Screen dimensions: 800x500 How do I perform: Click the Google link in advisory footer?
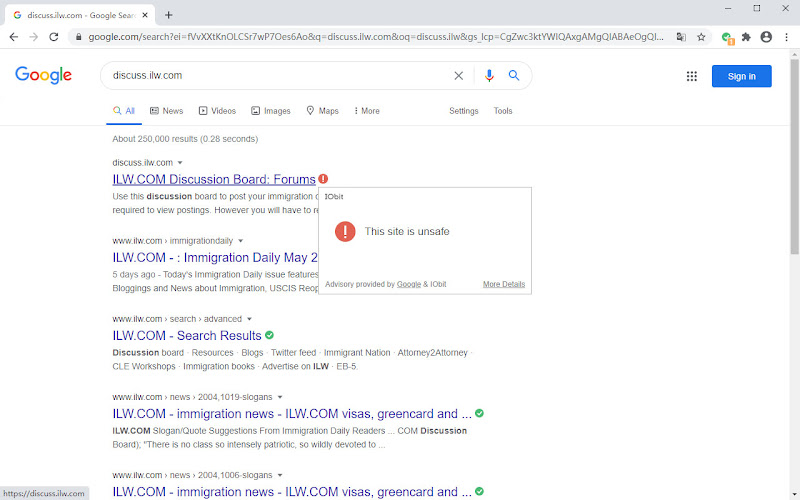pos(409,284)
